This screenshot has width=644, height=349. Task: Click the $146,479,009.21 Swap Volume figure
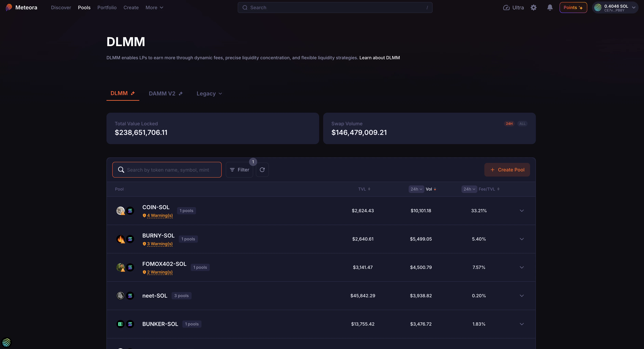click(359, 132)
